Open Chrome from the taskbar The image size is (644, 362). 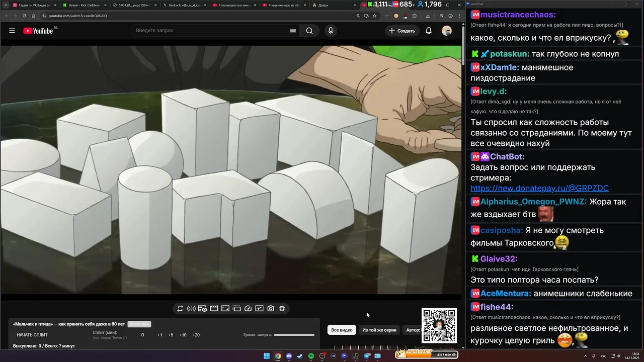tap(278, 356)
